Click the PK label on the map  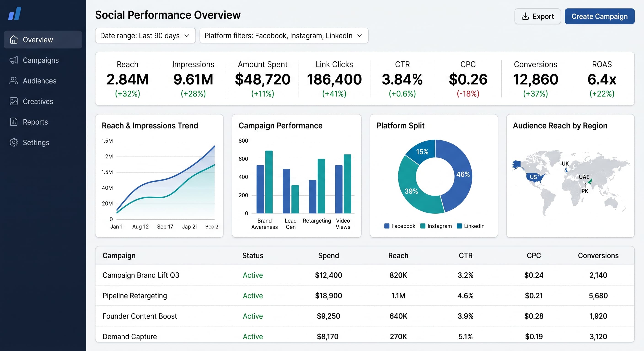point(585,191)
